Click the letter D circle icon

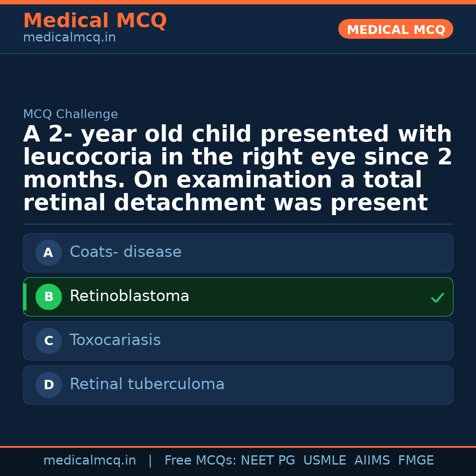[48, 385]
